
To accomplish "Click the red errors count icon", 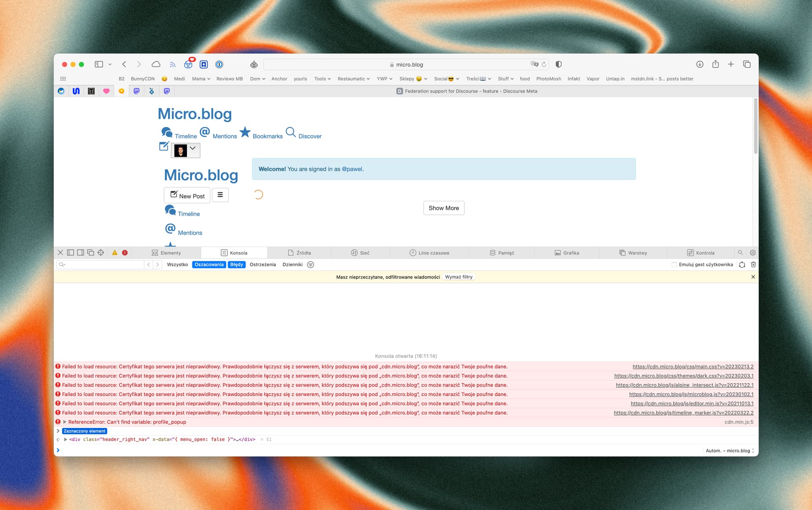I will (x=125, y=252).
